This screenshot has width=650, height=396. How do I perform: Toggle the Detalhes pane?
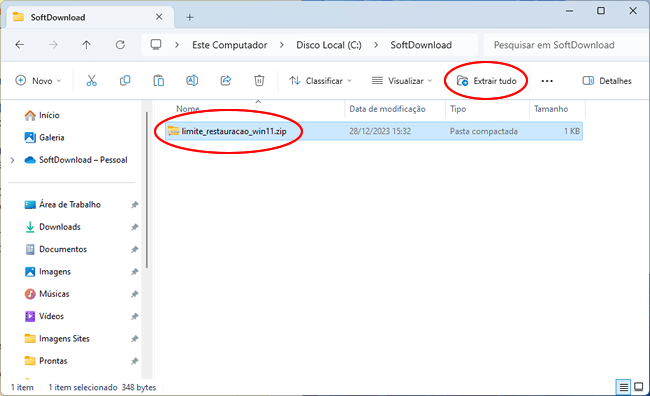tap(607, 81)
